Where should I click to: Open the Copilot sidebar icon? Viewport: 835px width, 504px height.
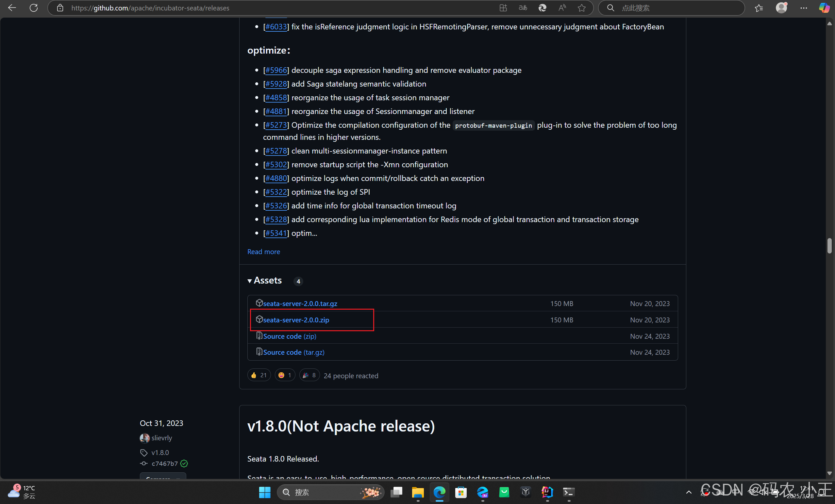824,8
